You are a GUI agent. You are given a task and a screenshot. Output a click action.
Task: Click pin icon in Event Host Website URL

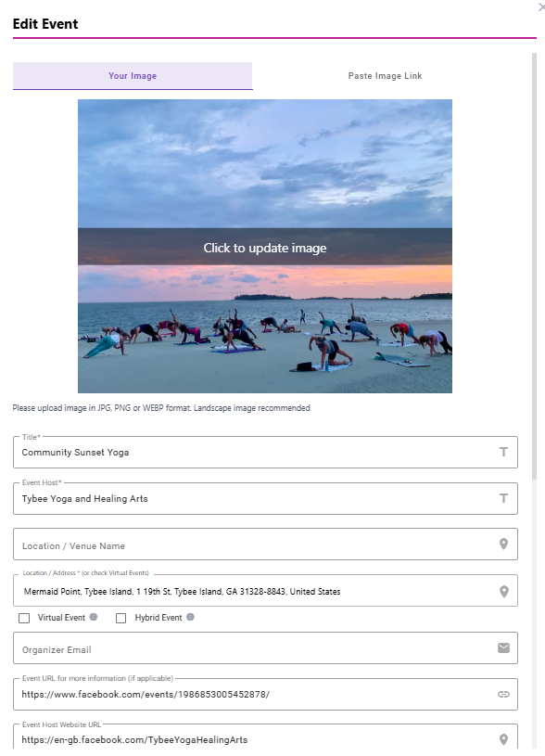click(x=503, y=739)
